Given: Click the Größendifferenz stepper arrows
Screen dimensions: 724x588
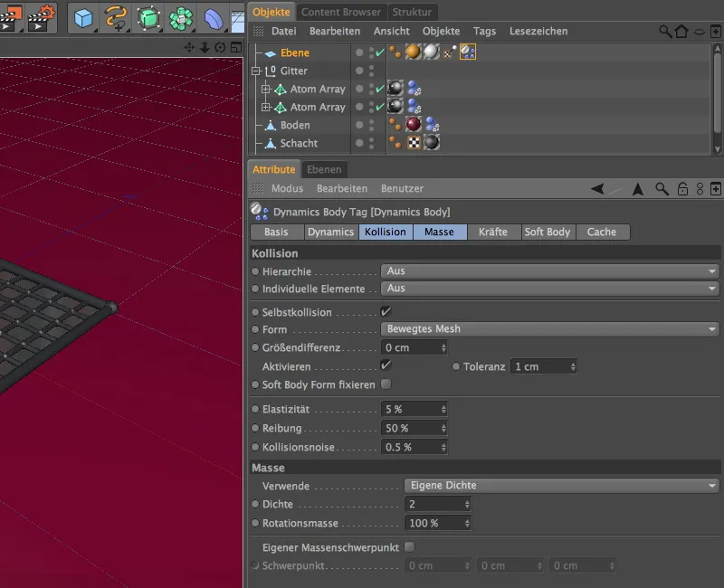Looking at the screenshot, I should (443, 347).
